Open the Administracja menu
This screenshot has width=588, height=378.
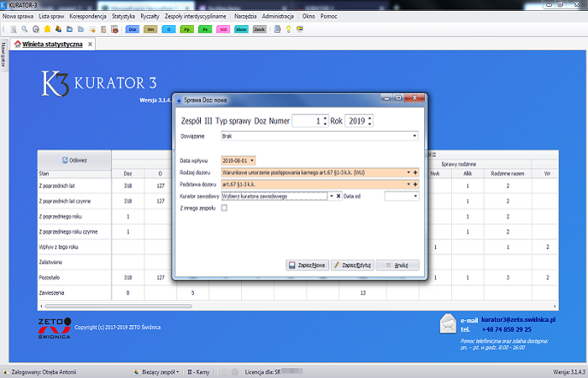click(278, 16)
